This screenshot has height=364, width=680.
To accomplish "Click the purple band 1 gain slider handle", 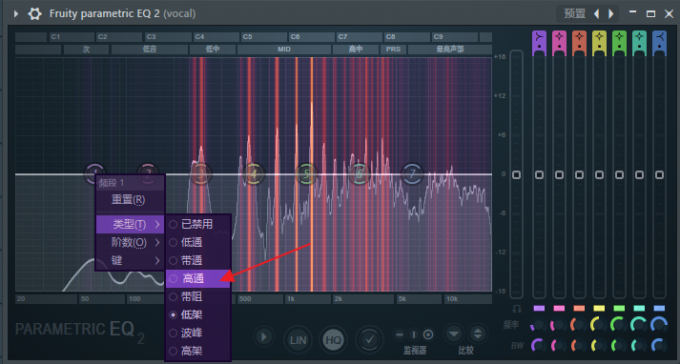I will coord(539,175).
